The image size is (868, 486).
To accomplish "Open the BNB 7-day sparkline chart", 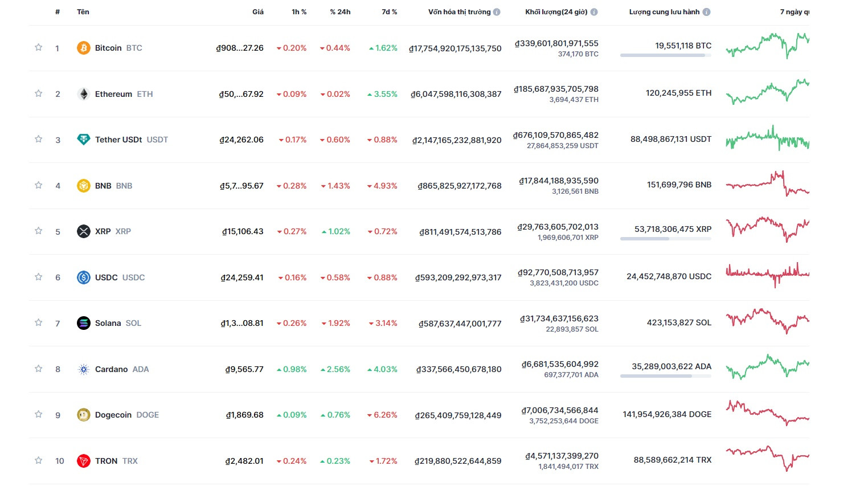I will [767, 183].
